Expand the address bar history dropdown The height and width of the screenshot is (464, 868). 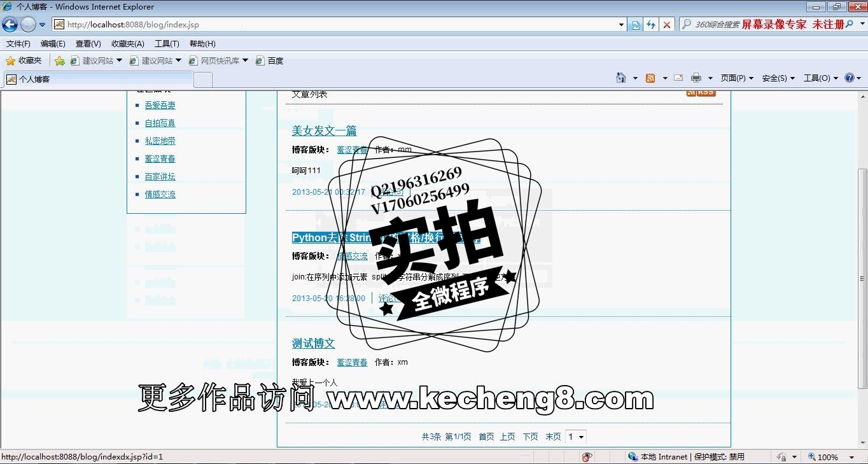622,25
